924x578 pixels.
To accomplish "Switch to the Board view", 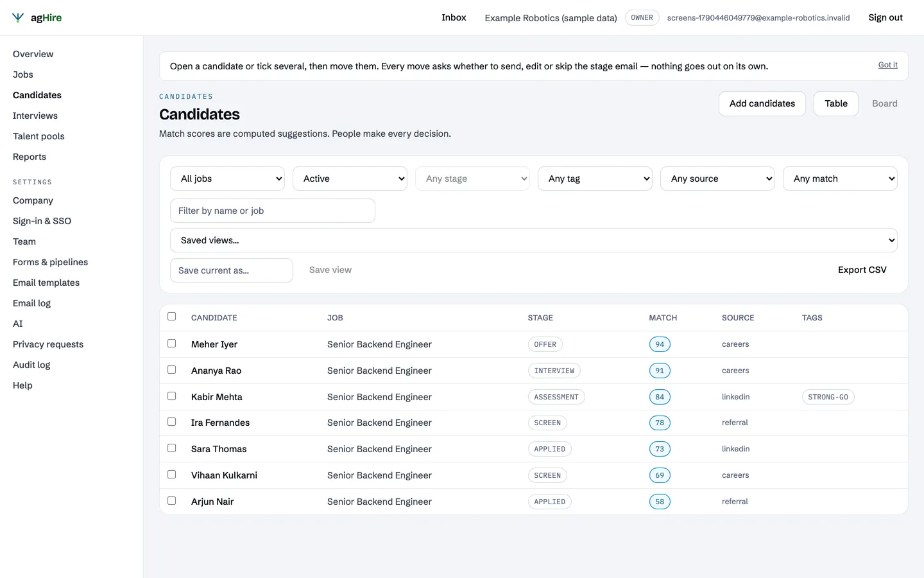I will tap(884, 103).
